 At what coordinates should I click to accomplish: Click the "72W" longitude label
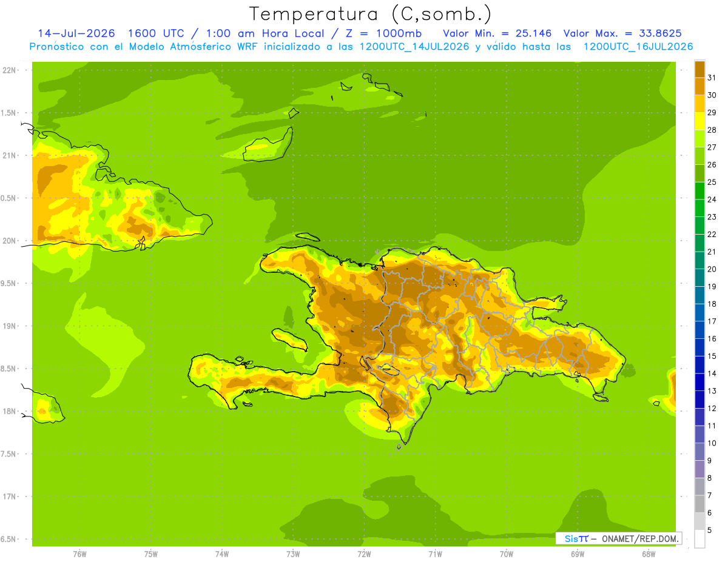[x=364, y=554]
